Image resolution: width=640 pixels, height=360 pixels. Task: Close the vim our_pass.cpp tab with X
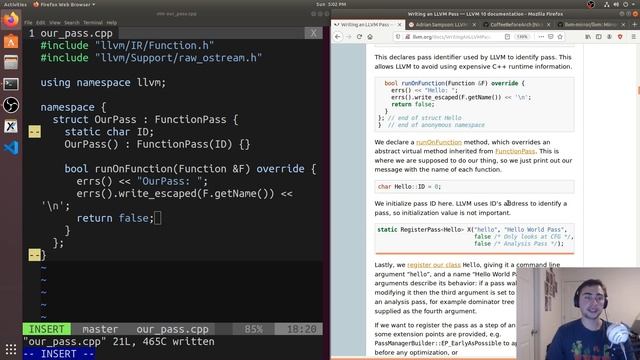(x=313, y=33)
